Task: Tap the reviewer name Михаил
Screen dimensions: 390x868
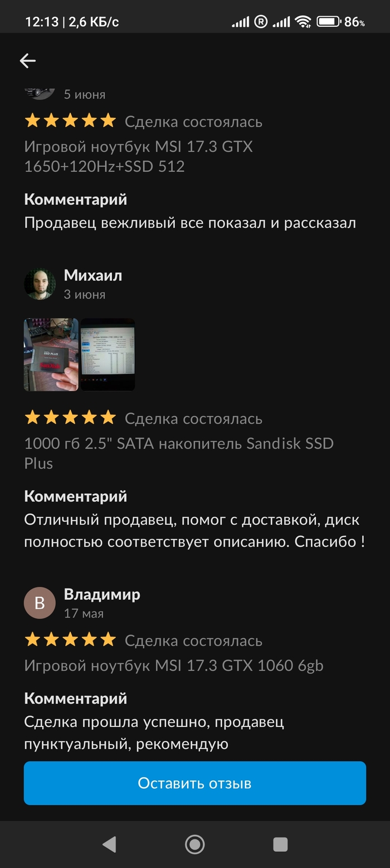Action: 93,276
